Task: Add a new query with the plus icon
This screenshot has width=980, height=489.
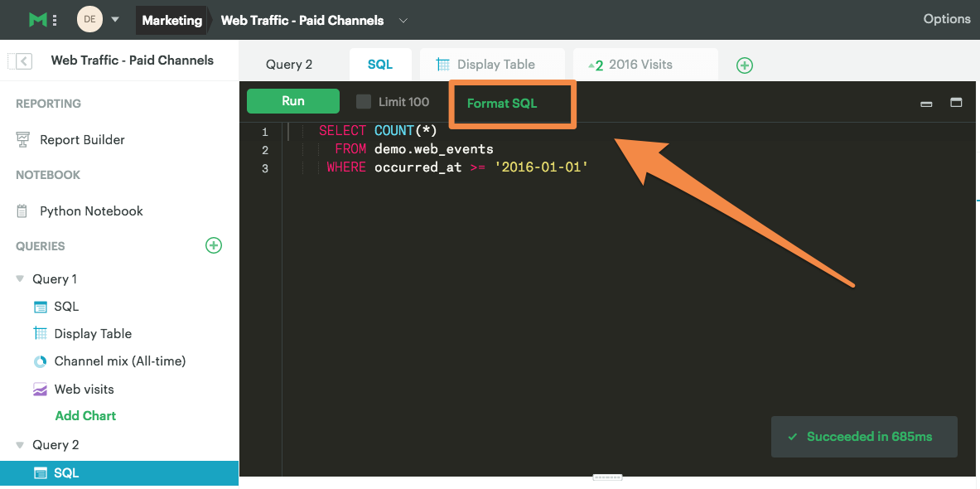Action: pos(214,245)
